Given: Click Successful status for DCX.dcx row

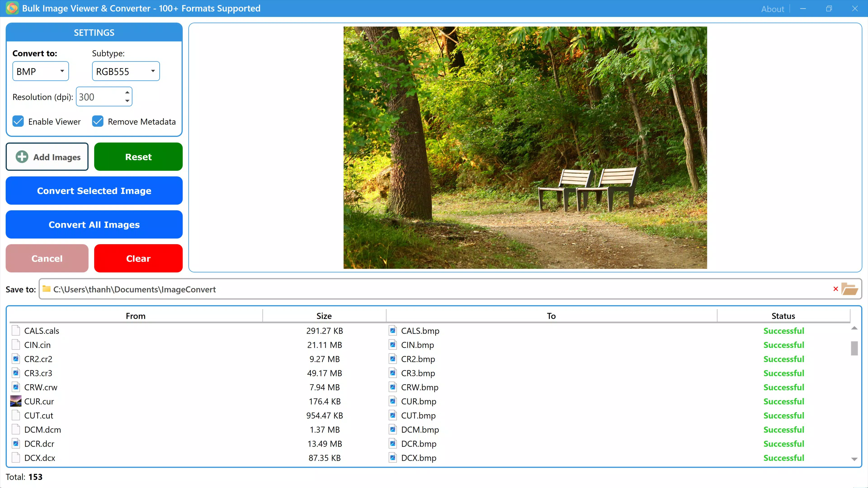Looking at the screenshot, I should click(784, 458).
